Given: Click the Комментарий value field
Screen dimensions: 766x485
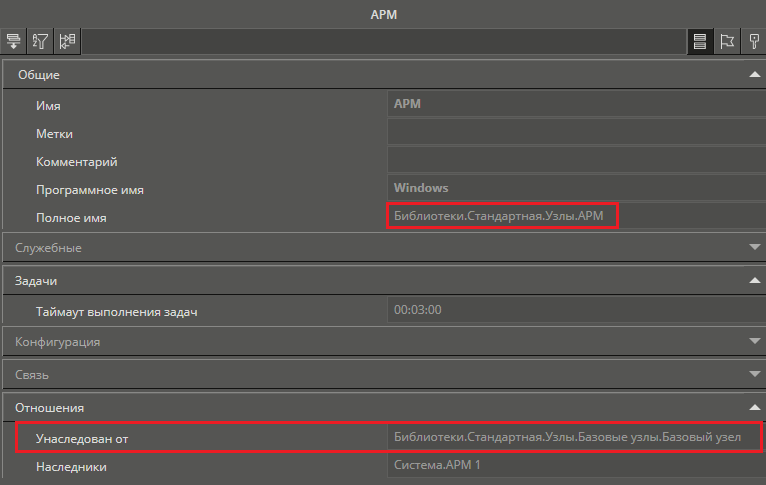Looking at the screenshot, I should pyautogui.click(x=575, y=161).
